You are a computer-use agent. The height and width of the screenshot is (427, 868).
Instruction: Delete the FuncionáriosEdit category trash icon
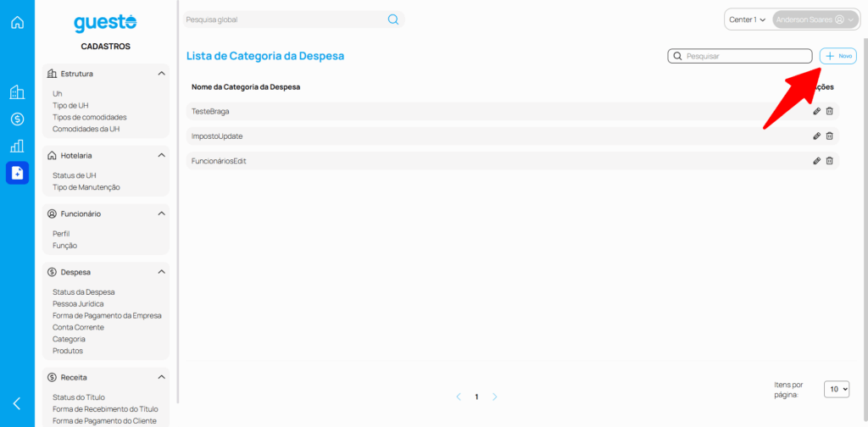point(830,161)
